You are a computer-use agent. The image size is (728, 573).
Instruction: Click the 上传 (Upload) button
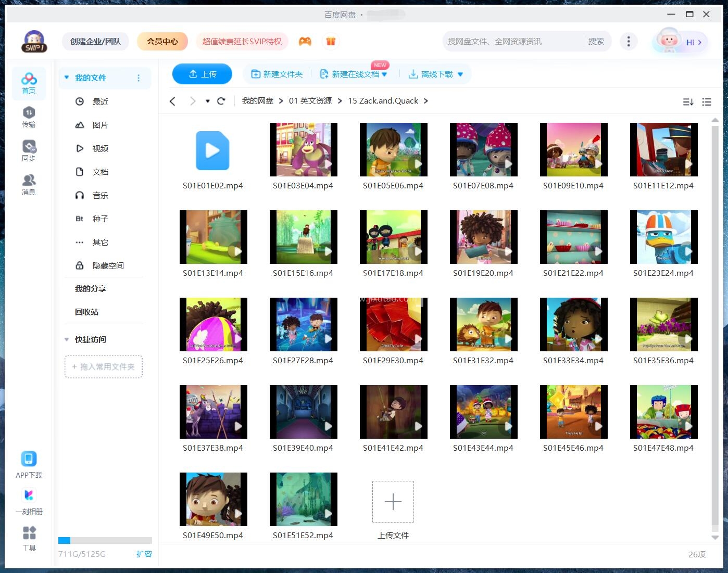pos(203,74)
